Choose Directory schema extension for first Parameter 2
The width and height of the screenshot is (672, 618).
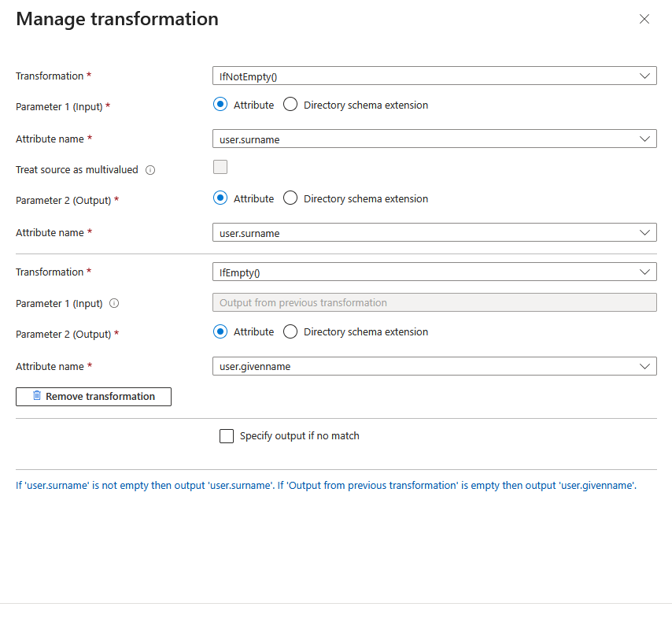(290, 198)
